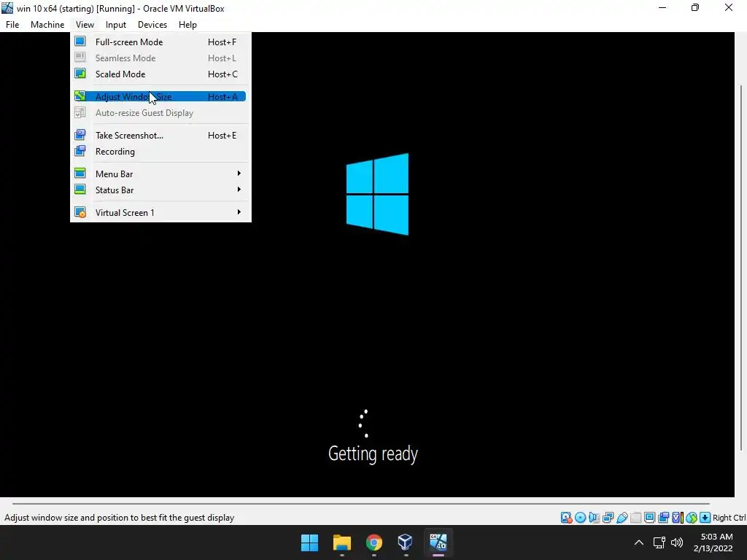Click the Host+C shortcut text
747x560 pixels.
(x=222, y=74)
